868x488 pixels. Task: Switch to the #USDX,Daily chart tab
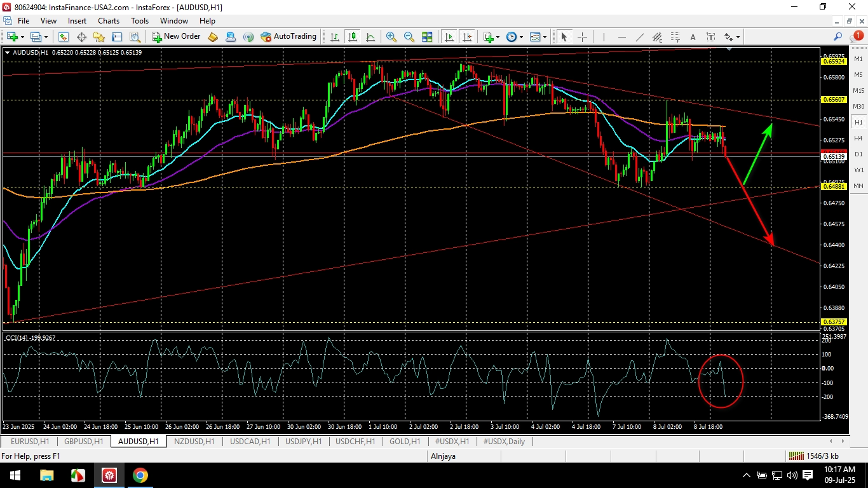point(504,441)
